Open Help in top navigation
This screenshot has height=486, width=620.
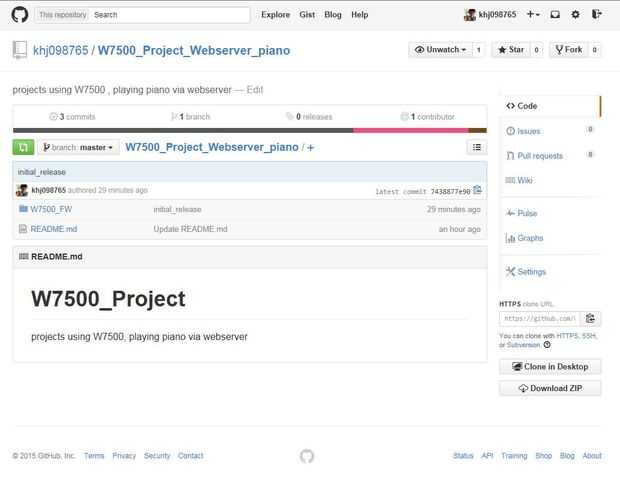359,15
